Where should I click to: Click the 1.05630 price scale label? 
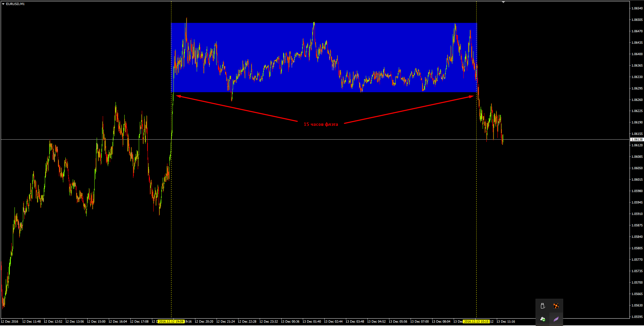pos(637,305)
